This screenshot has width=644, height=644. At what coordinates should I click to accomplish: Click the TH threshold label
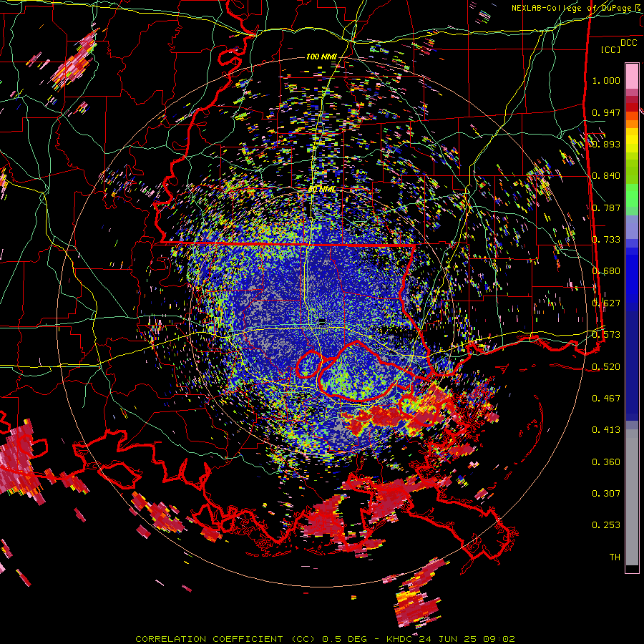615,557
